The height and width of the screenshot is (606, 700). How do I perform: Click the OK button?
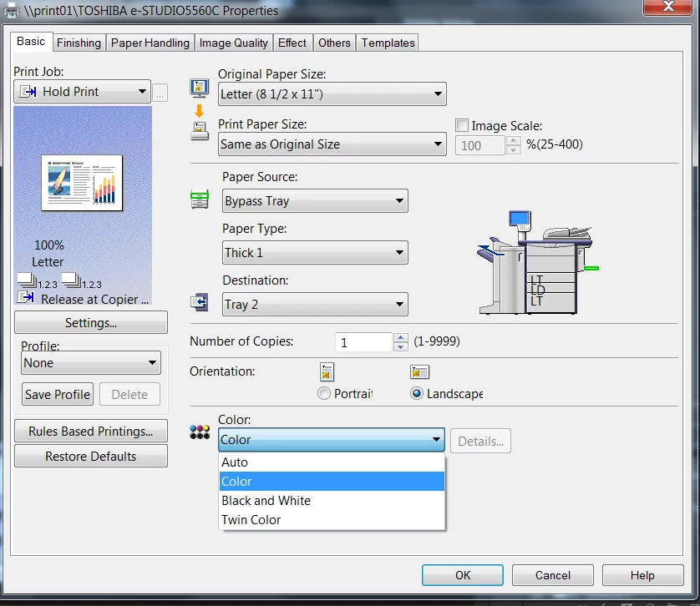point(463,575)
